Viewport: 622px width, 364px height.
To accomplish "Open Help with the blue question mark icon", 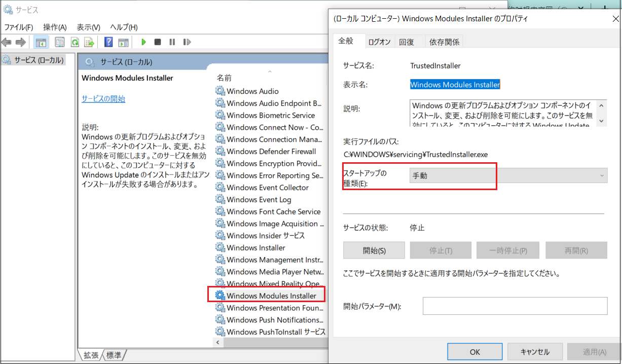I will point(108,42).
